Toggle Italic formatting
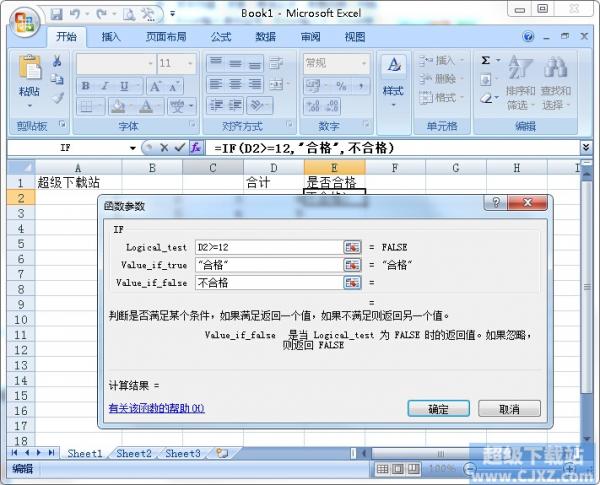 pos(104,86)
